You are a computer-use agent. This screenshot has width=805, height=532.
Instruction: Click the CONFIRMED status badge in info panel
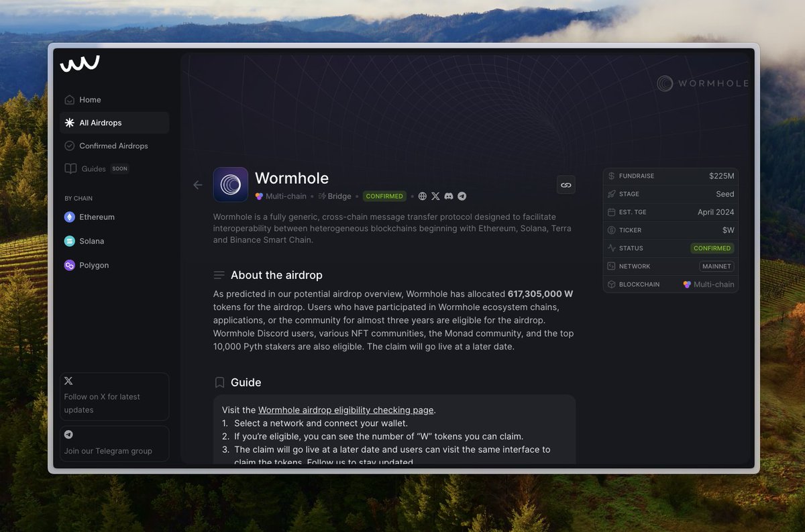click(x=712, y=248)
